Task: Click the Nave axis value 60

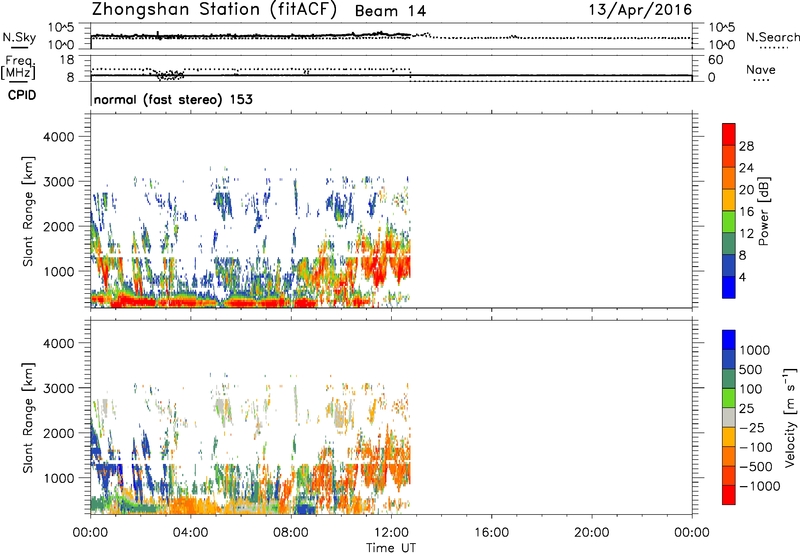Action: tap(715, 60)
